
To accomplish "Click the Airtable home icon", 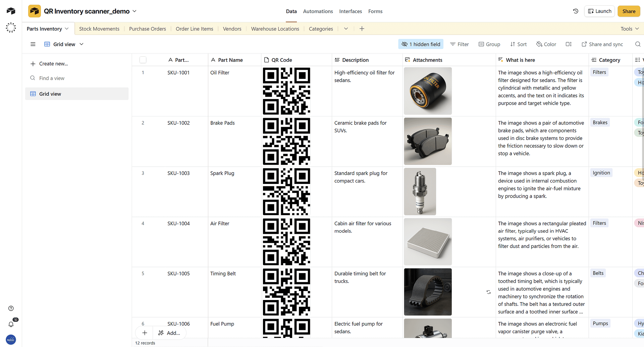I will (x=10, y=11).
